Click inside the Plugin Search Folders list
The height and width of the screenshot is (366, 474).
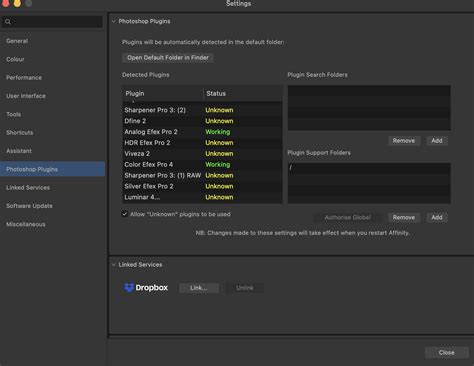(369, 108)
